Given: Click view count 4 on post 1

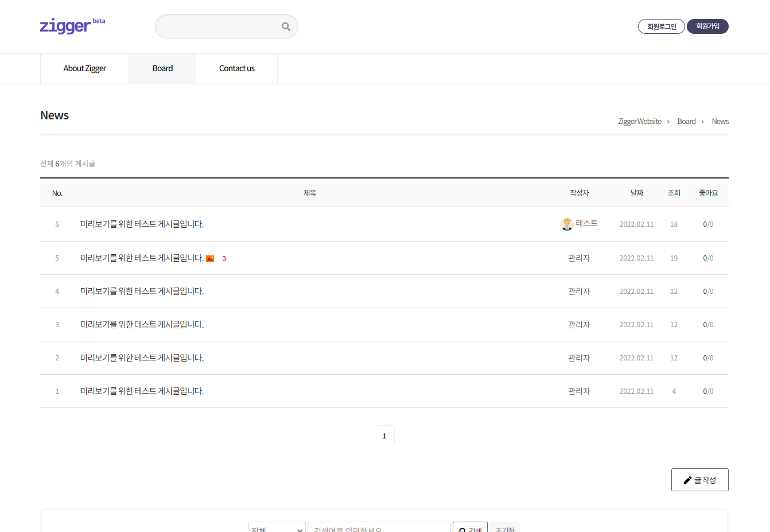Looking at the screenshot, I should pos(674,391).
